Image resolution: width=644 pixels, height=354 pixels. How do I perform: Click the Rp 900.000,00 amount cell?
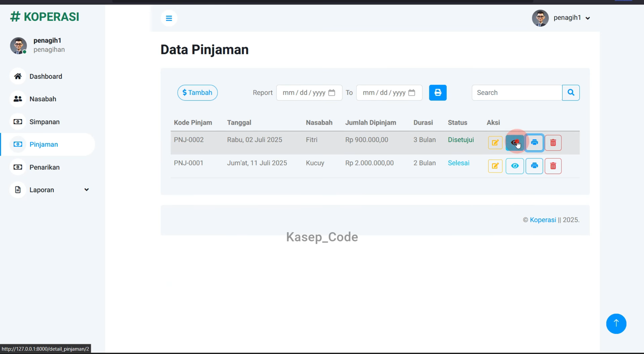(366, 140)
